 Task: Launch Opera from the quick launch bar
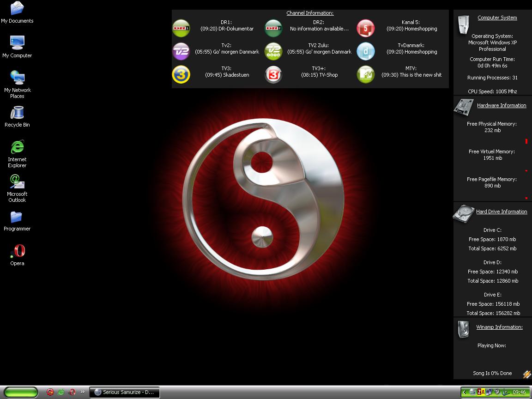coord(72,392)
